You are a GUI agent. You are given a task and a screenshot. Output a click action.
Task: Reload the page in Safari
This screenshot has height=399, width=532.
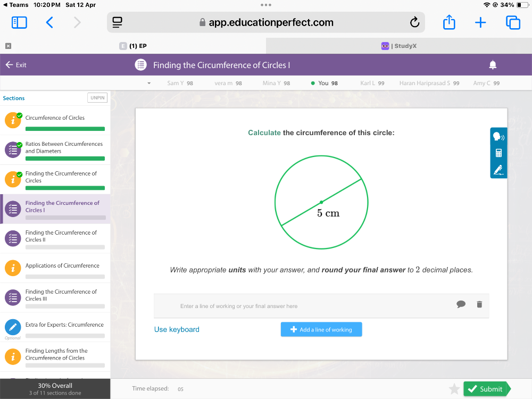[414, 22]
